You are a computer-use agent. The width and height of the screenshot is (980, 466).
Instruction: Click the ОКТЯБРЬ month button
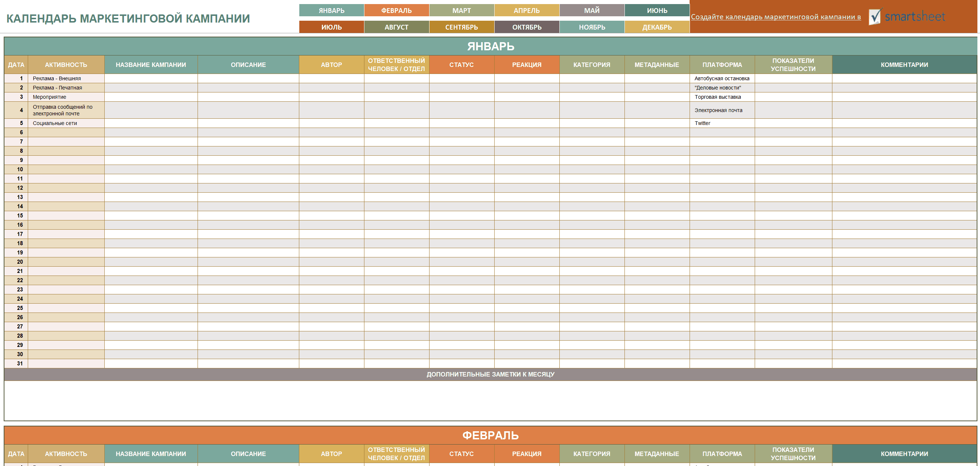(x=526, y=27)
